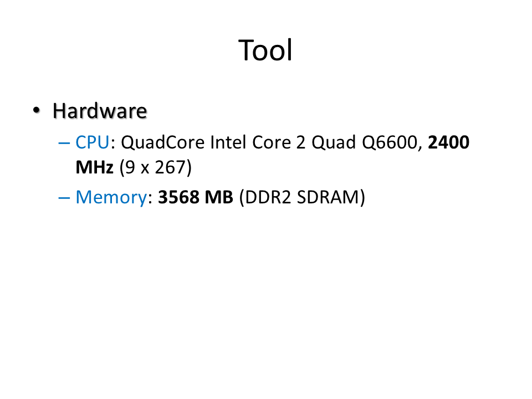Click the dash before the Memory line
This screenshot has width=532, height=399.
(x=64, y=197)
